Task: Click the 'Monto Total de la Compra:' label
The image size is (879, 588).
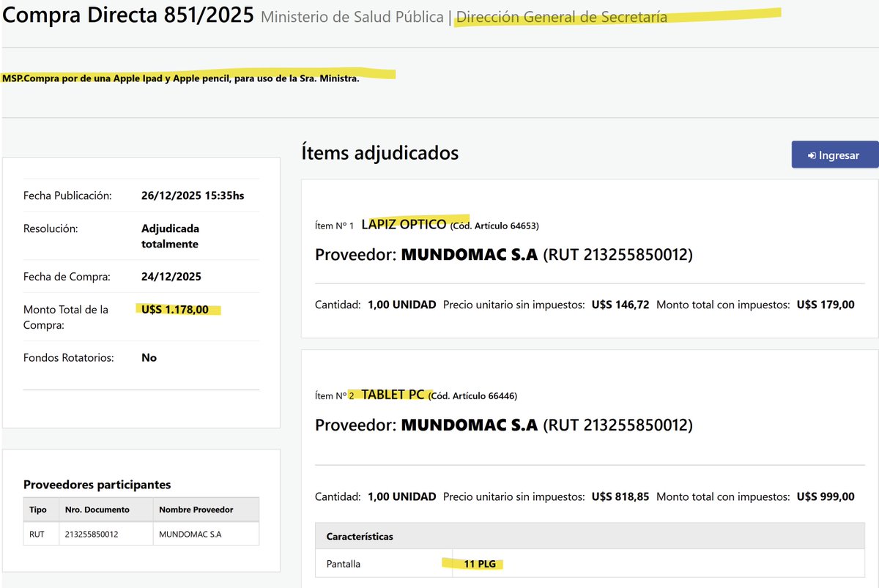Action: (66, 317)
